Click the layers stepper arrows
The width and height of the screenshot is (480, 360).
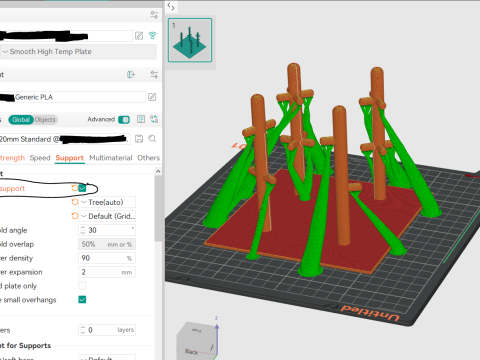tap(83, 330)
